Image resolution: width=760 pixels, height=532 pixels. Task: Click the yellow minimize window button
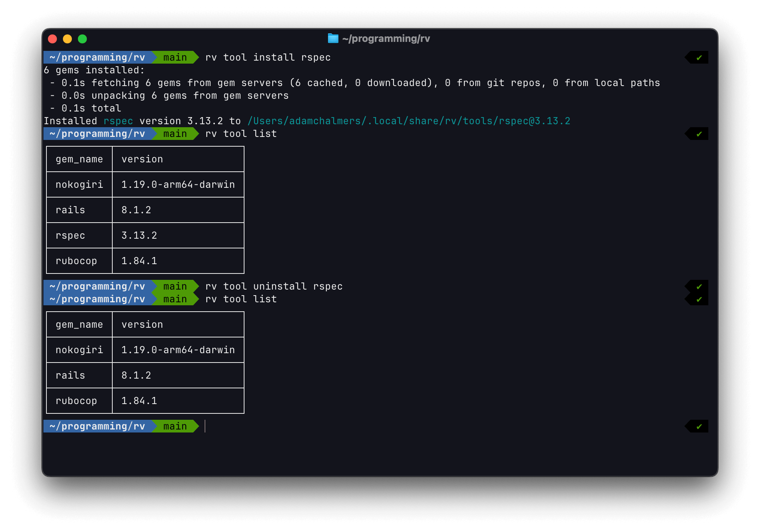pos(67,39)
